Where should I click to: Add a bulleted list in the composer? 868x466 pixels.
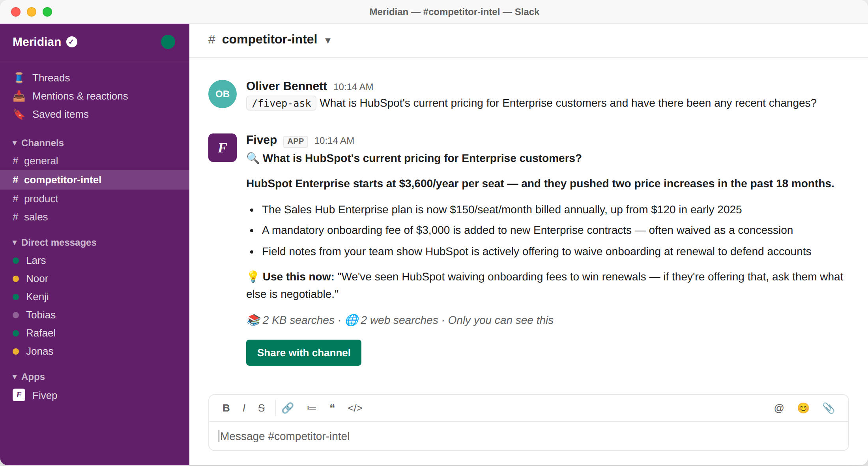311,408
